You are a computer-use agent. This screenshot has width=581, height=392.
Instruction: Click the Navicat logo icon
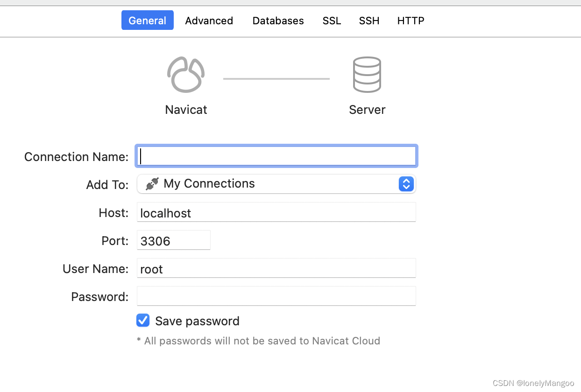186,75
